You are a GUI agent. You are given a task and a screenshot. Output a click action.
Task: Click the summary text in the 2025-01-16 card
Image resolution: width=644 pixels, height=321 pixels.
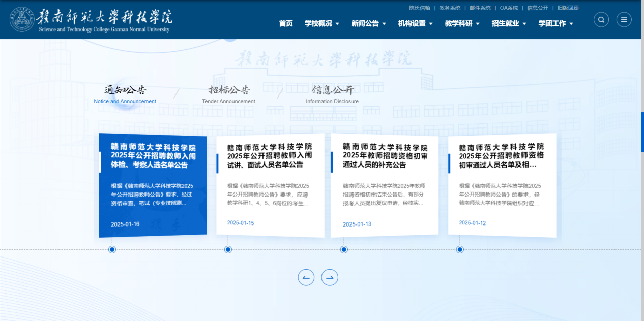pyautogui.click(x=152, y=195)
